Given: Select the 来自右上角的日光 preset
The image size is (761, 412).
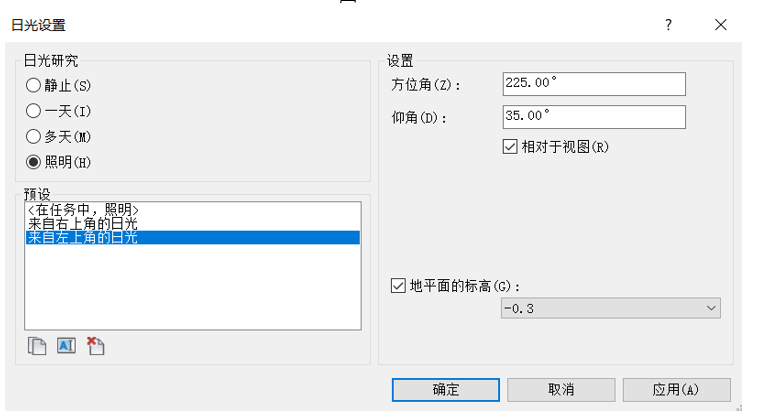Looking at the screenshot, I should [84, 223].
